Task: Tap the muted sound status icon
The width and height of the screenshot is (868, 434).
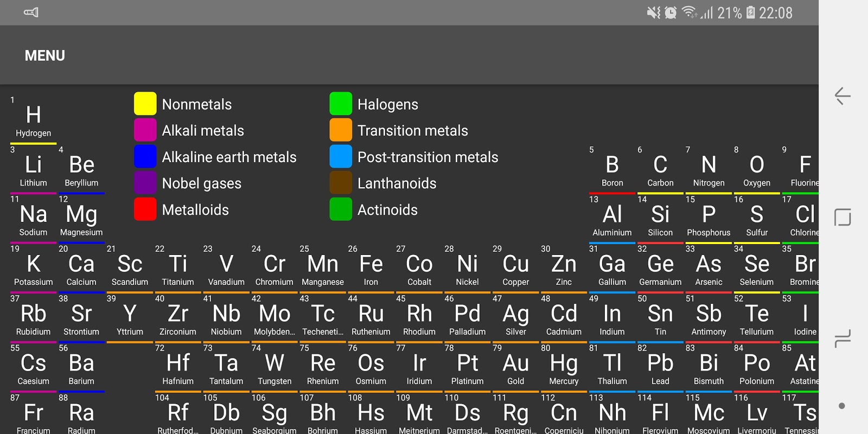Action: pyautogui.click(x=653, y=12)
